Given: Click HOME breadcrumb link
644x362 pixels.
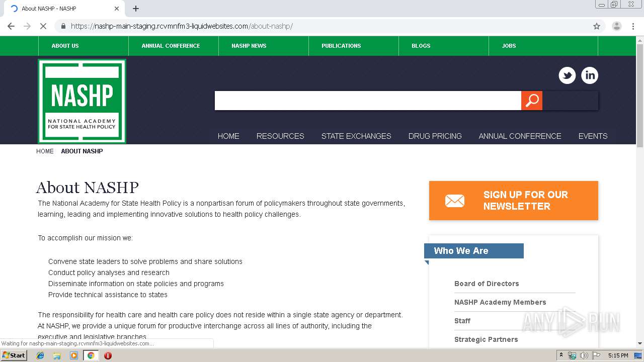Looking at the screenshot, I should [x=45, y=151].
